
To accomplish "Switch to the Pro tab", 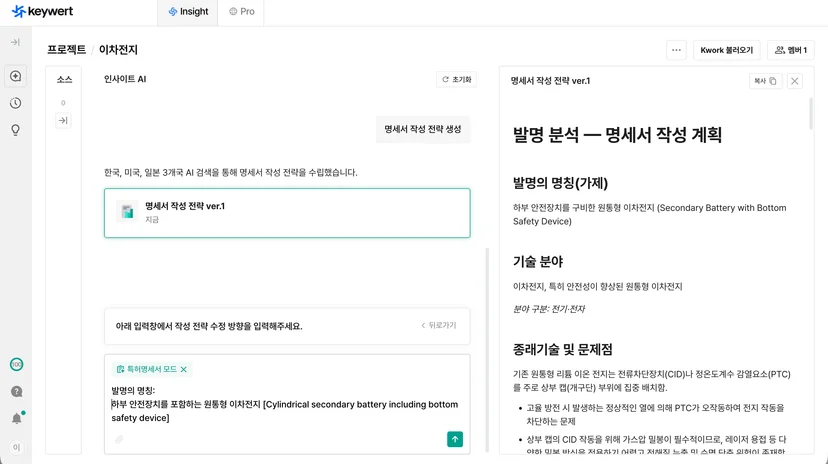I will coord(241,12).
